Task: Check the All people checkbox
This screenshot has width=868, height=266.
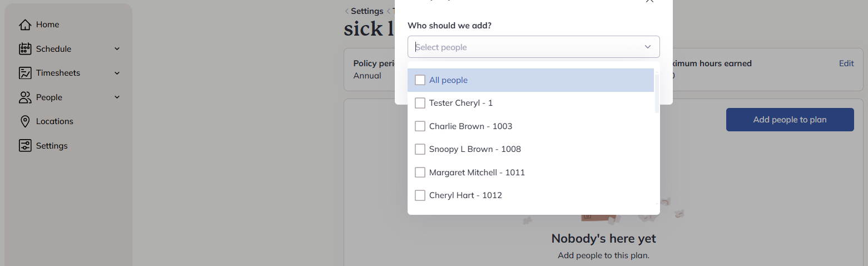Action: pos(420,80)
